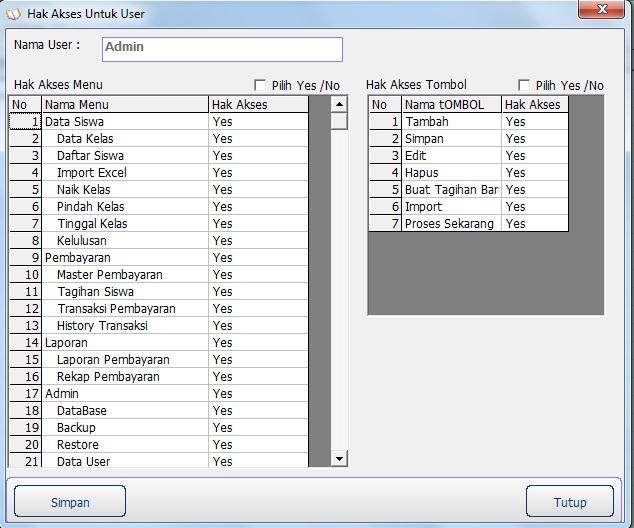Toggle Pilih Yes/No checkbox for Hak Akses Menu
Viewport: 634px width, 528px height.
tap(261, 86)
